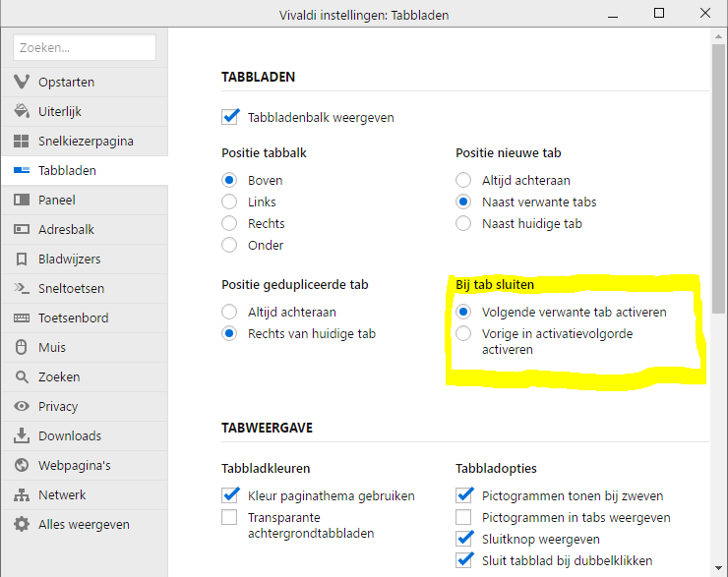
Task: Click the Uiterlijk paint bucket icon
Action: [x=22, y=111]
